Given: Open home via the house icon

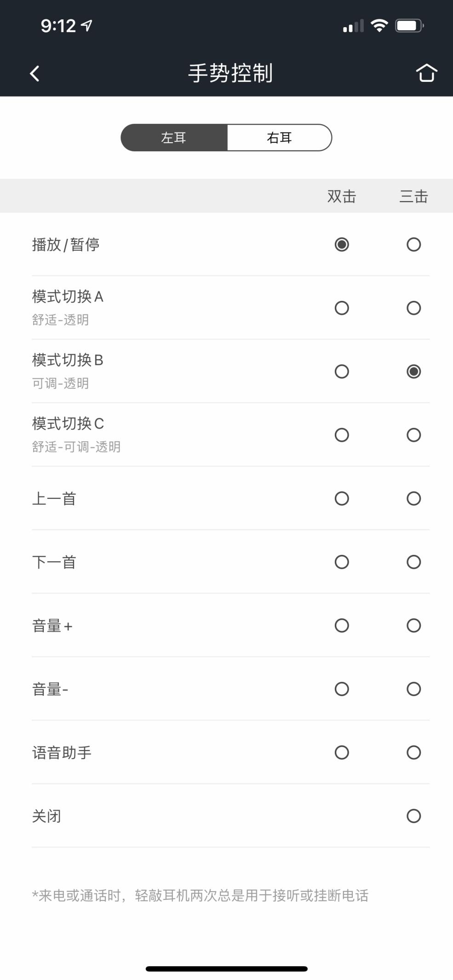Looking at the screenshot, I should [x=426, y=73].
